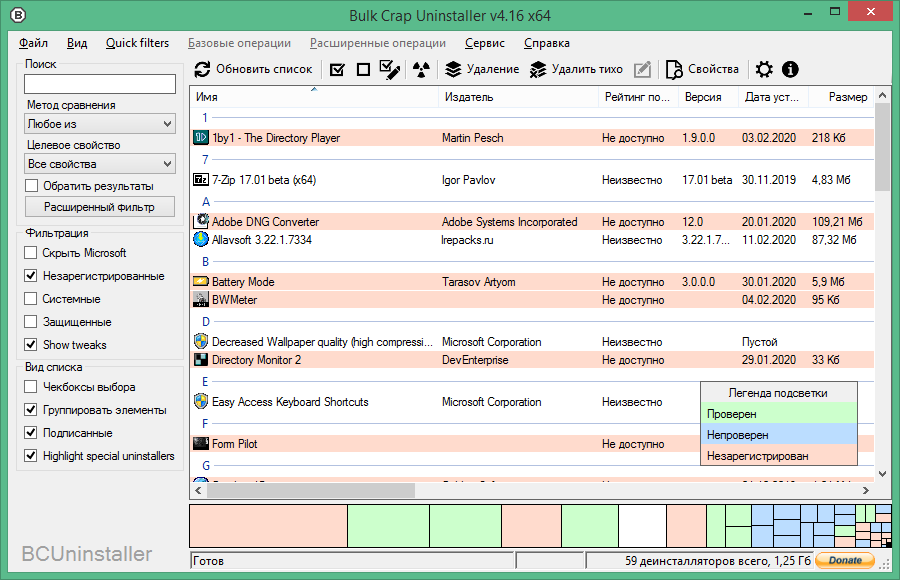
Task: Toggle Обратить результаты checkbox
Action: pyautogui.click(x=31, y=186)
